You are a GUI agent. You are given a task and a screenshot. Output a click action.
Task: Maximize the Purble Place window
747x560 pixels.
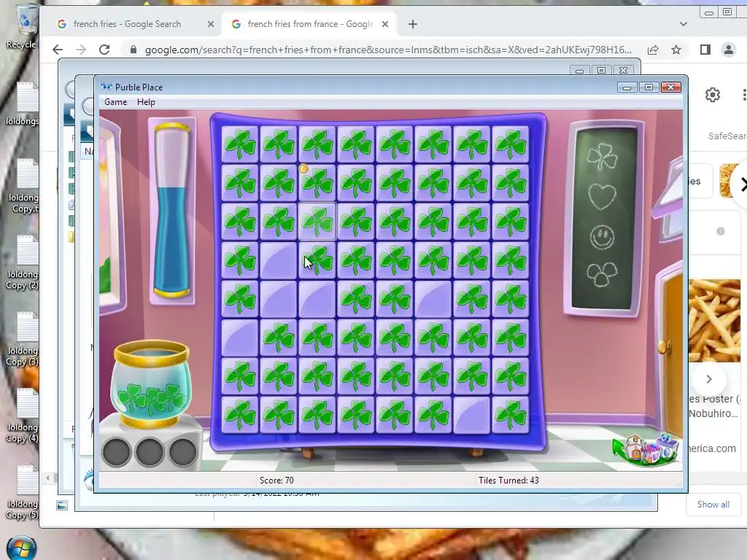tap(649, 87)
